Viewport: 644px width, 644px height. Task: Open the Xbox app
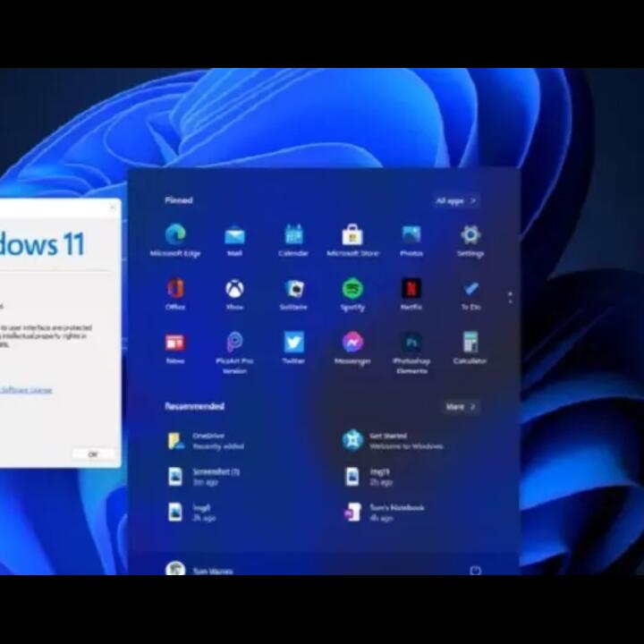(x=234, y=294)
